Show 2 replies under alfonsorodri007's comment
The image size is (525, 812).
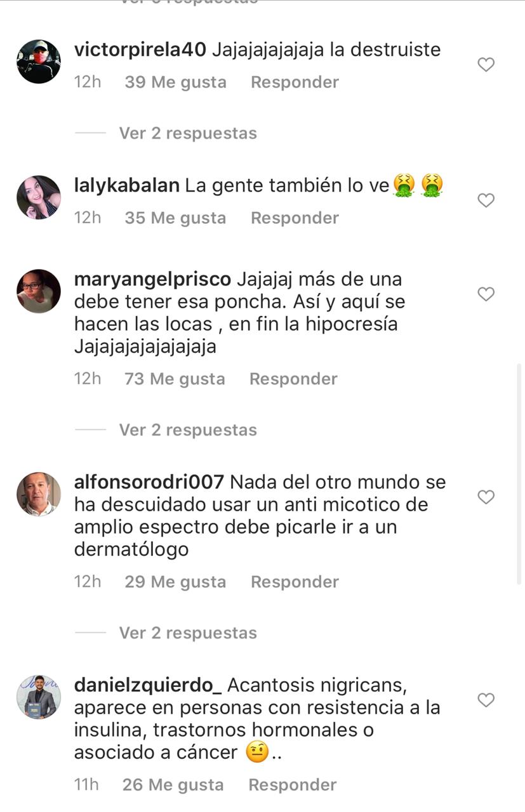click(188, 633)
